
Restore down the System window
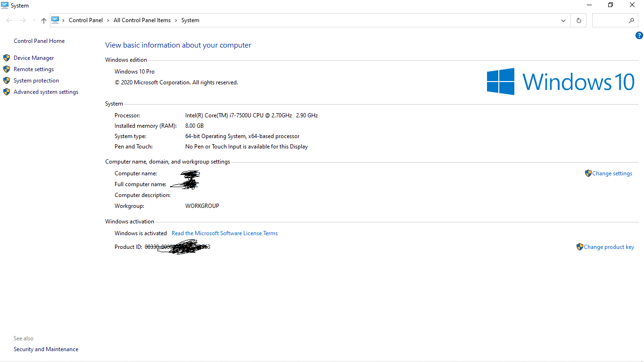611,5
